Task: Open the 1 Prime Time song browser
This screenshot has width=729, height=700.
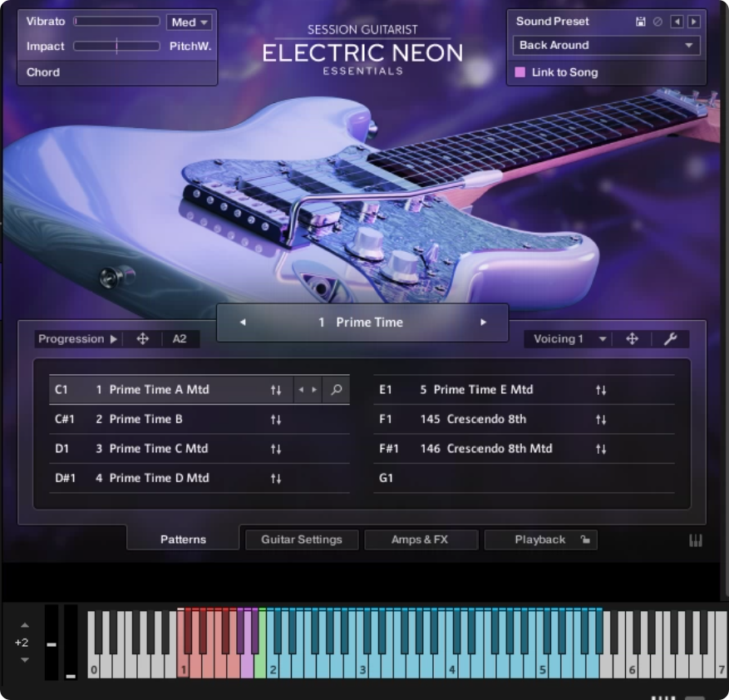Action: tap(362, 322)
